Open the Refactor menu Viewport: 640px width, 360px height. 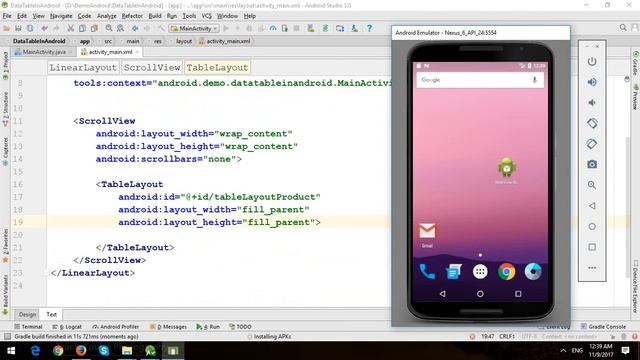click(x=132, y=16)
